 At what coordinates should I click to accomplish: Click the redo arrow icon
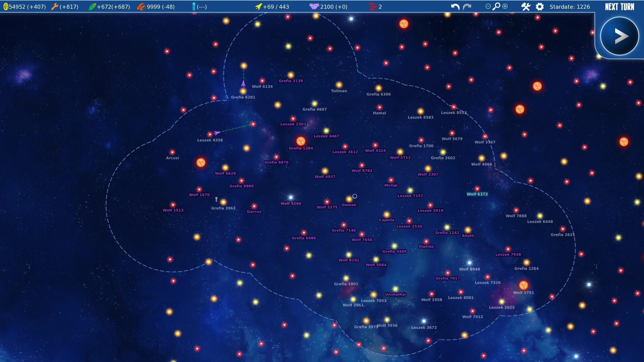pyautogui.click(x=467, y=7)
